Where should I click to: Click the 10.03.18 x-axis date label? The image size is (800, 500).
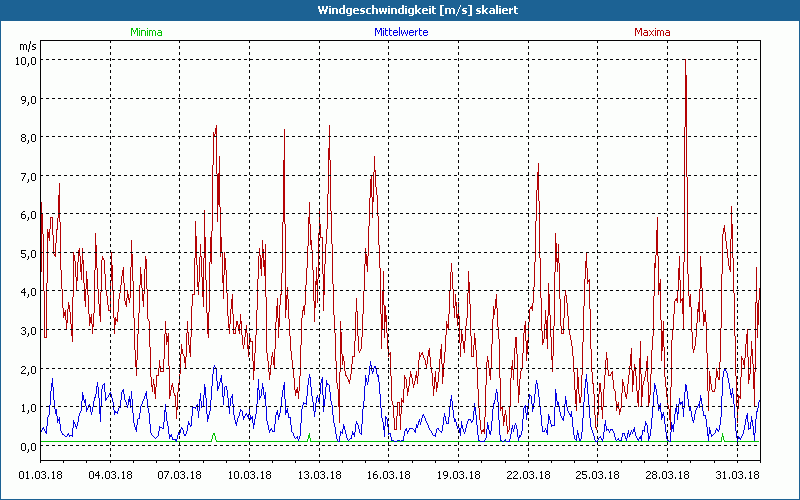click(250, 474)
